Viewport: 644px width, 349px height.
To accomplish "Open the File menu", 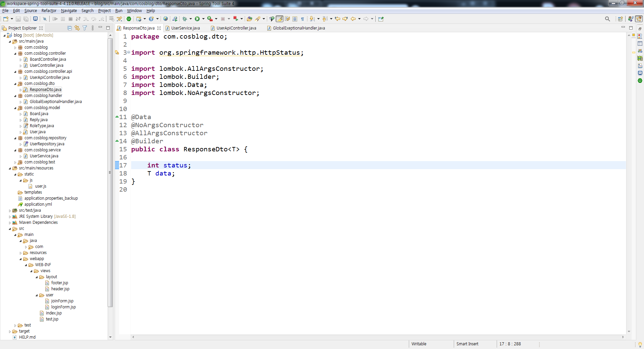I will pos(5,11).
